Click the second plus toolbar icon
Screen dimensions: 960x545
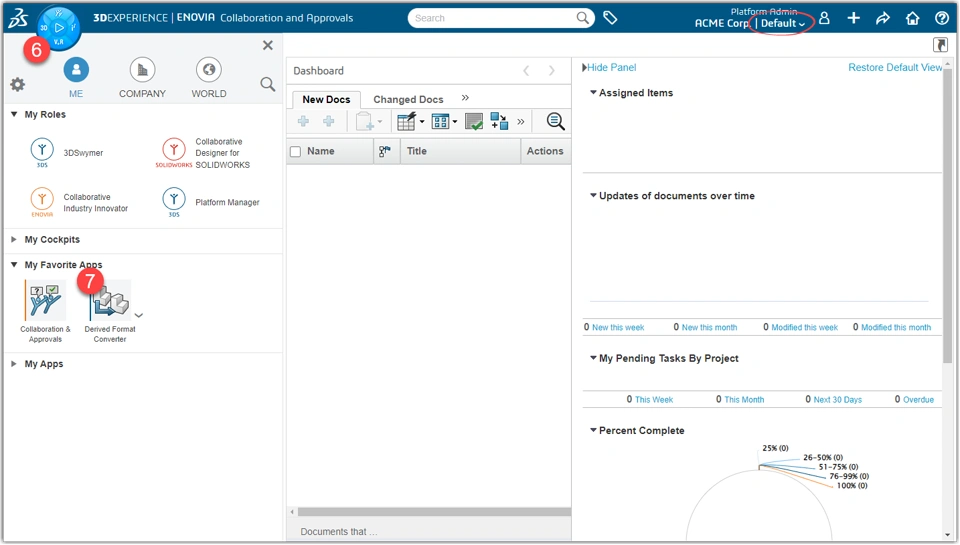[x=329, y=121]
